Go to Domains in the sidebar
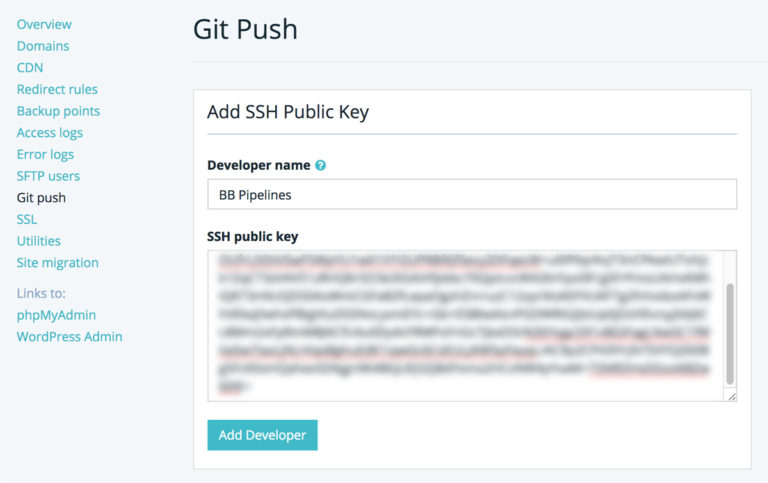Image resolution: width=768 pixels, height=483 pixels. click(x=43, y=46)
